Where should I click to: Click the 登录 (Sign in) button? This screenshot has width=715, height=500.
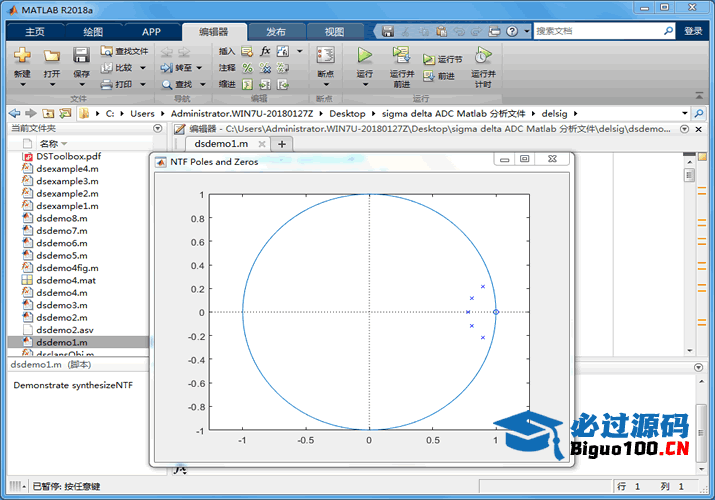click(694, 31)
